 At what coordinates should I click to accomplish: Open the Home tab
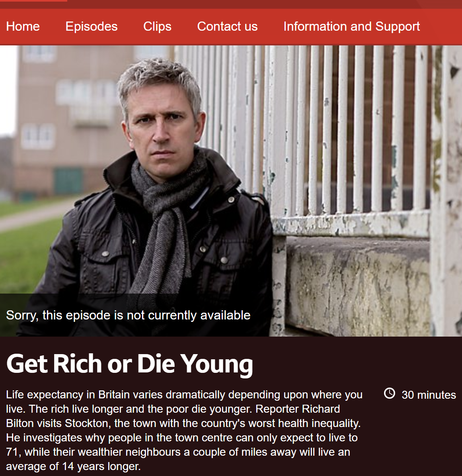tap(23, 26)
